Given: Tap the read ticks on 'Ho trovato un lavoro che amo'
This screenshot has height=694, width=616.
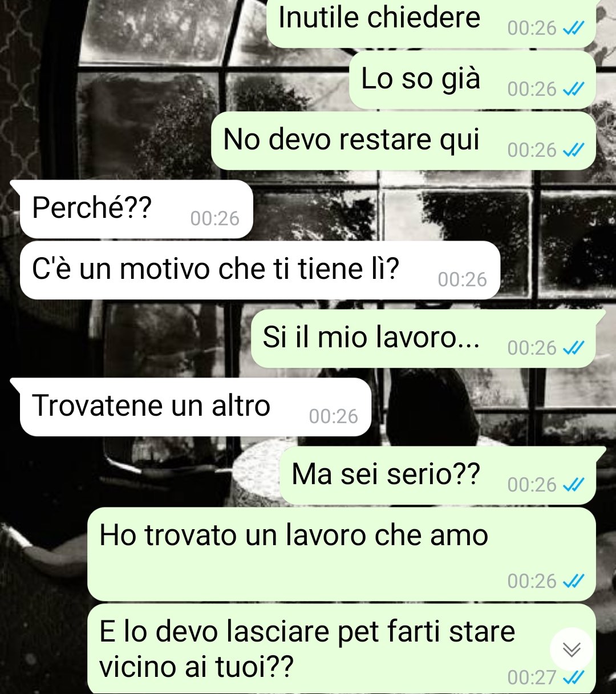Looking at the screenshot, I should [573, 582].
